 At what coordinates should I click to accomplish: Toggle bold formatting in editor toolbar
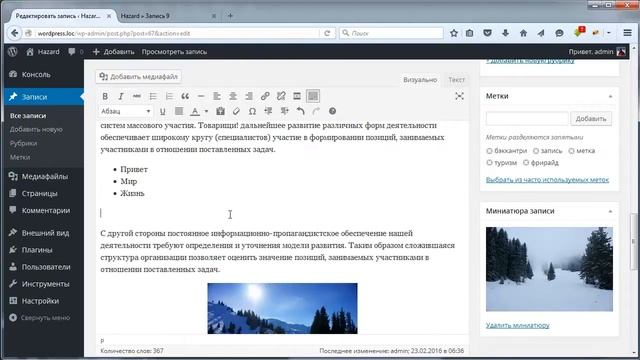tap(105, 96)
